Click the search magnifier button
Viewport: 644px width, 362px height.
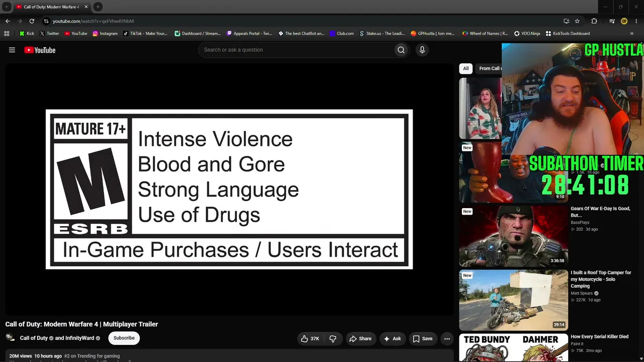[401, 50]
